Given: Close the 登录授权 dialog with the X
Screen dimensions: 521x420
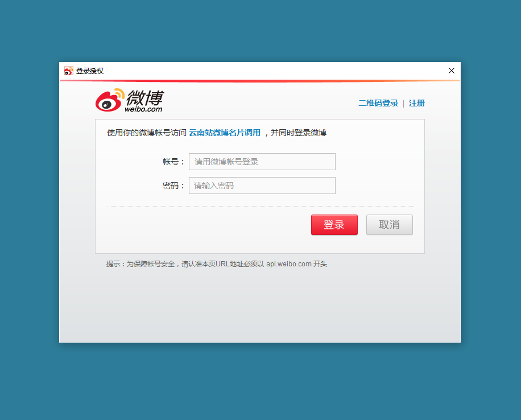Looking at the screenshot, I should [451, 71].
